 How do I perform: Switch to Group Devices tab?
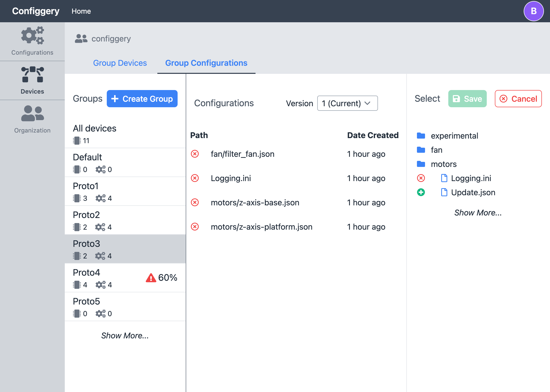pos(120,63)
